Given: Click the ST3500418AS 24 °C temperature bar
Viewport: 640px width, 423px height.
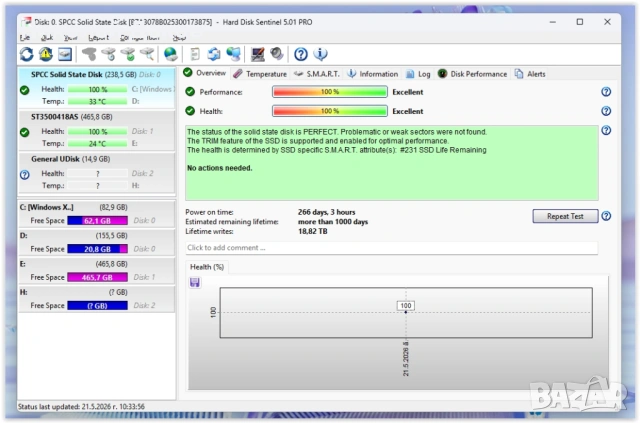Looking at the screenshot, I should (x=98, y=144).
